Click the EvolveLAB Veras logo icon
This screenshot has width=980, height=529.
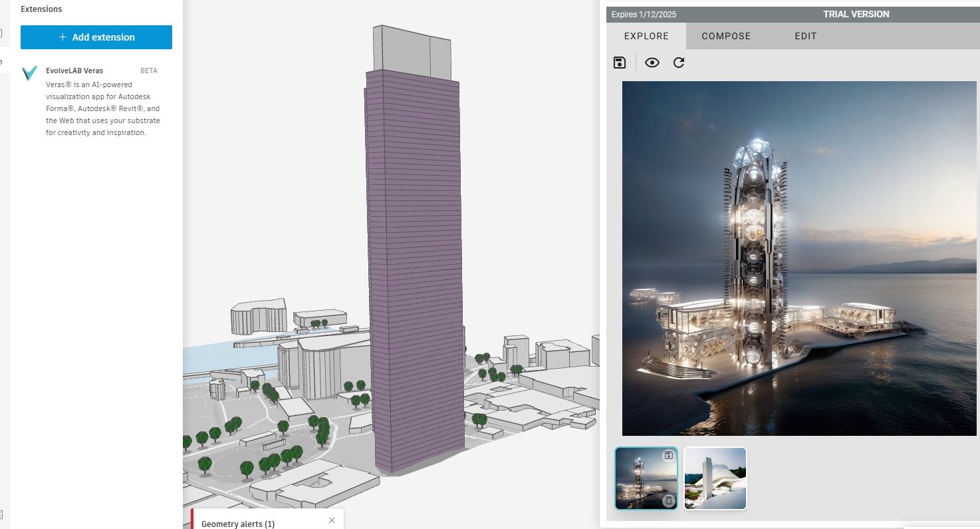(30, 73)
